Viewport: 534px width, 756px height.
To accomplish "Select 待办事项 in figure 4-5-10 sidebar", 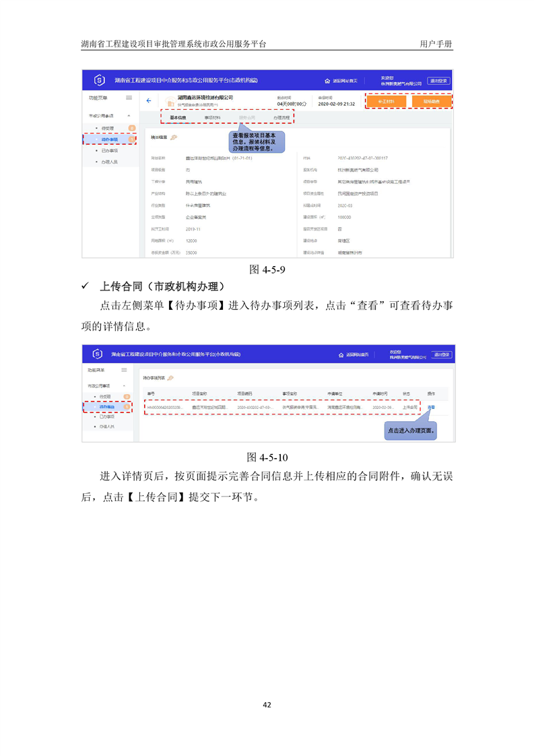I will [107, 407].
